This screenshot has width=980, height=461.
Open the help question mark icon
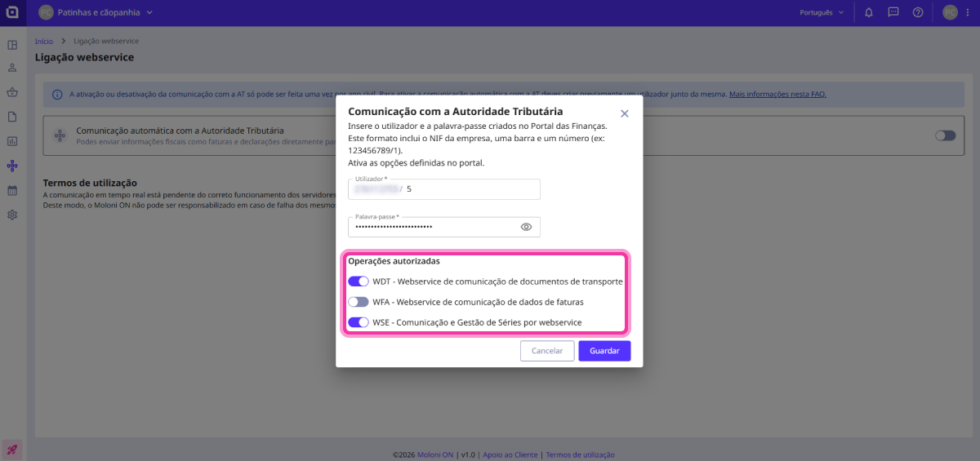pos(918,12)
